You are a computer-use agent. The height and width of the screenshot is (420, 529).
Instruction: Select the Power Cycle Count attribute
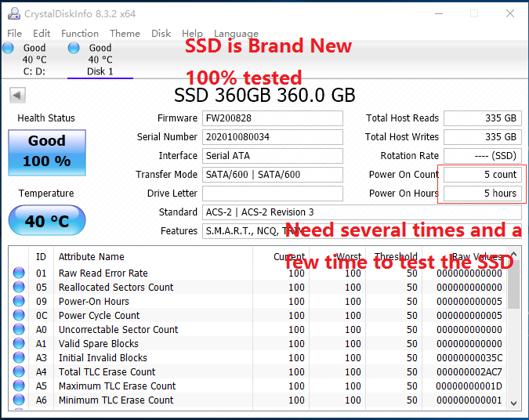click(x=258, y=316)
